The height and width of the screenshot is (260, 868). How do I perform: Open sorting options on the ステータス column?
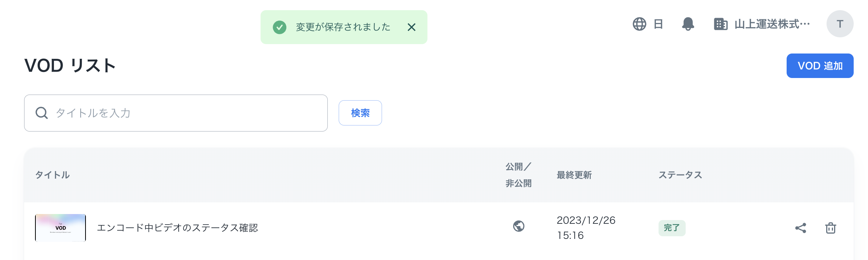(680, 174)
